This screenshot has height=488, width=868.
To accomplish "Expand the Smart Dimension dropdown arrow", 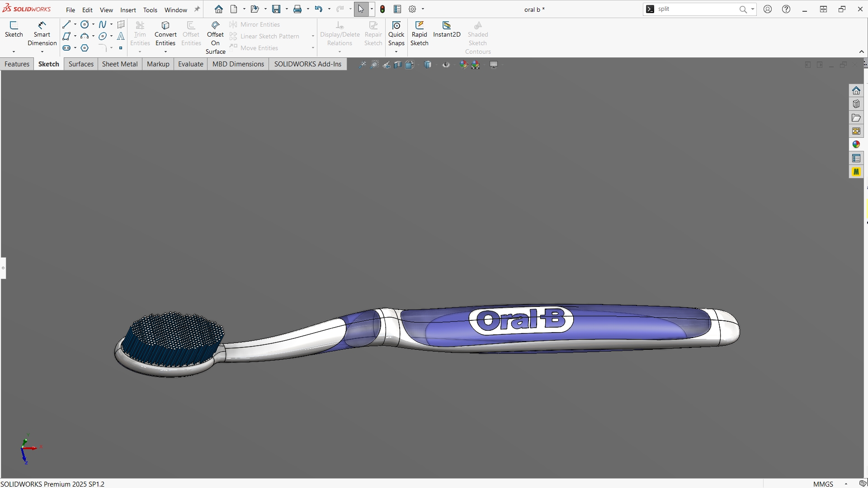I will 42,52.
